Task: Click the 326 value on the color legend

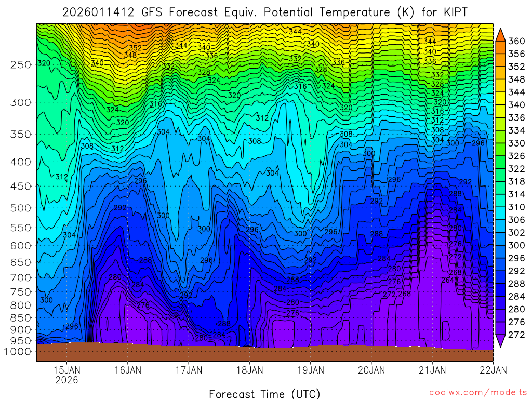Action: [516, 156]
